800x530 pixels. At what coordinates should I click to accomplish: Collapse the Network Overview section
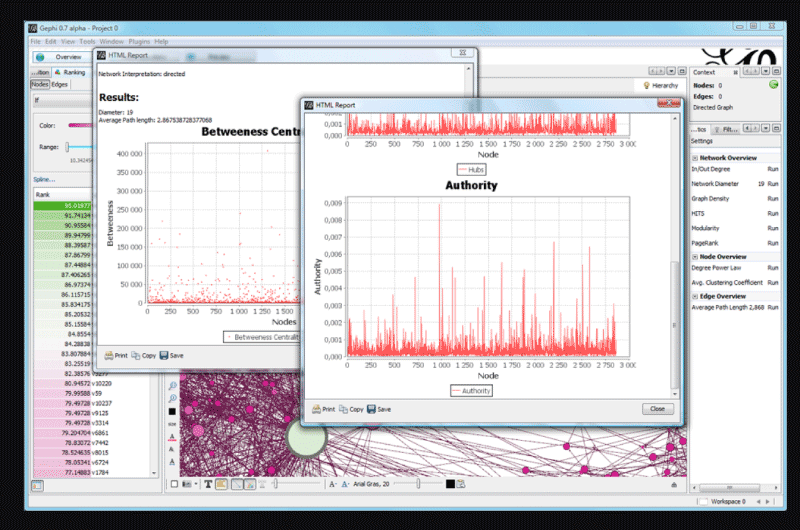tap(695, 158)
